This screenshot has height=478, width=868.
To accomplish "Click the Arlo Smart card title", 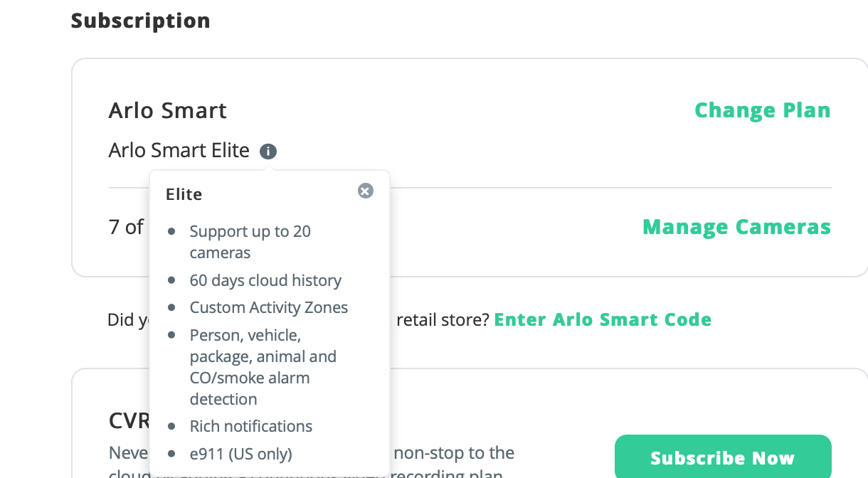I will point(168,110).
